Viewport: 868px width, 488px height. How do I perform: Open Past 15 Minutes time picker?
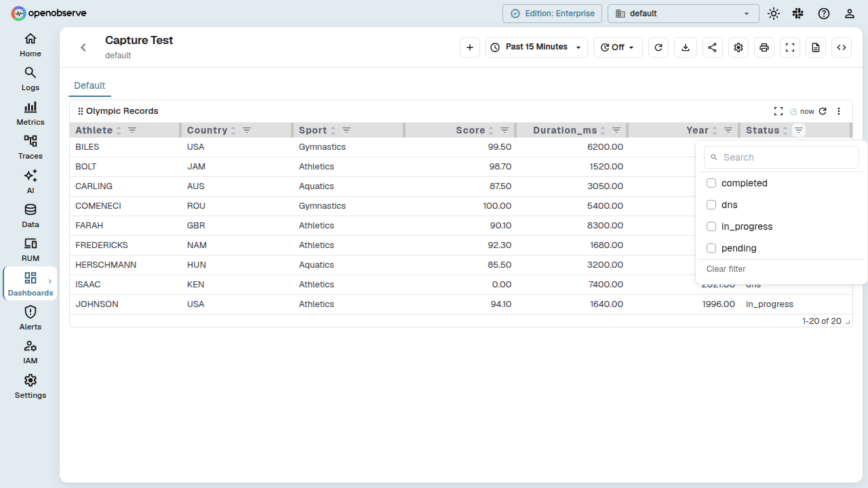point(536,47)
